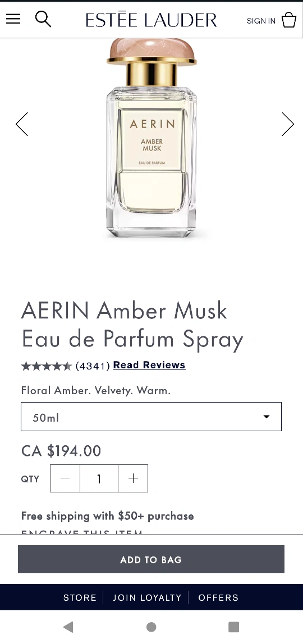The image size is (303, 644).
Task: Go to Estée Lauder logo homepage
Action: pos(151,19)
